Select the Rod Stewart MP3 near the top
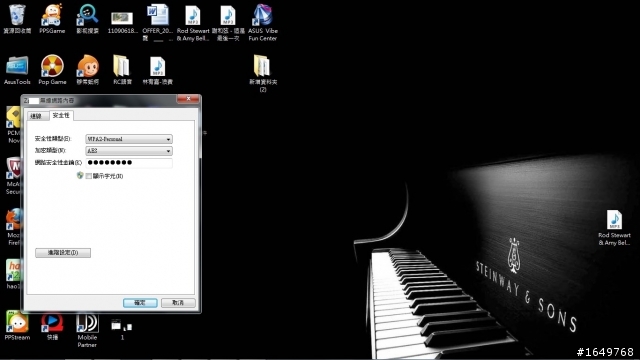 pyautogui.click(x=193, y=22)
